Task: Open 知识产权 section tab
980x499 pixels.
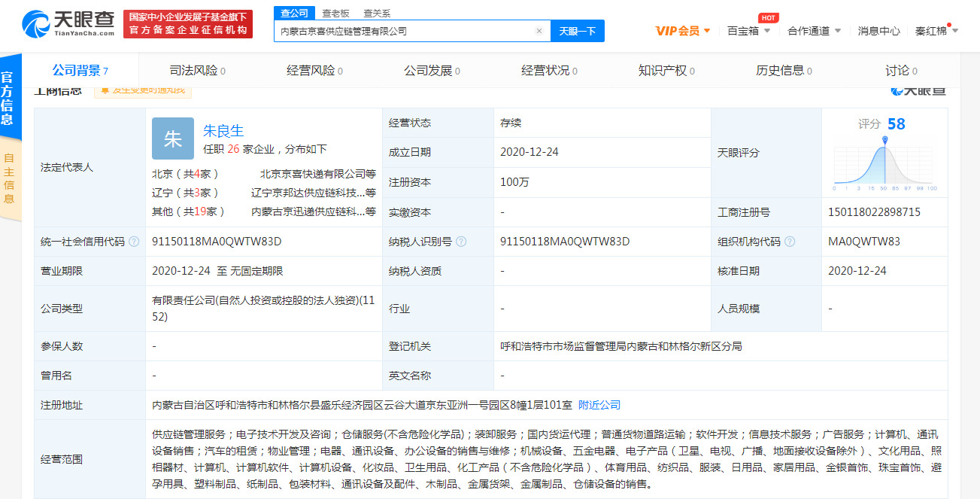Action: pos(666,70)
